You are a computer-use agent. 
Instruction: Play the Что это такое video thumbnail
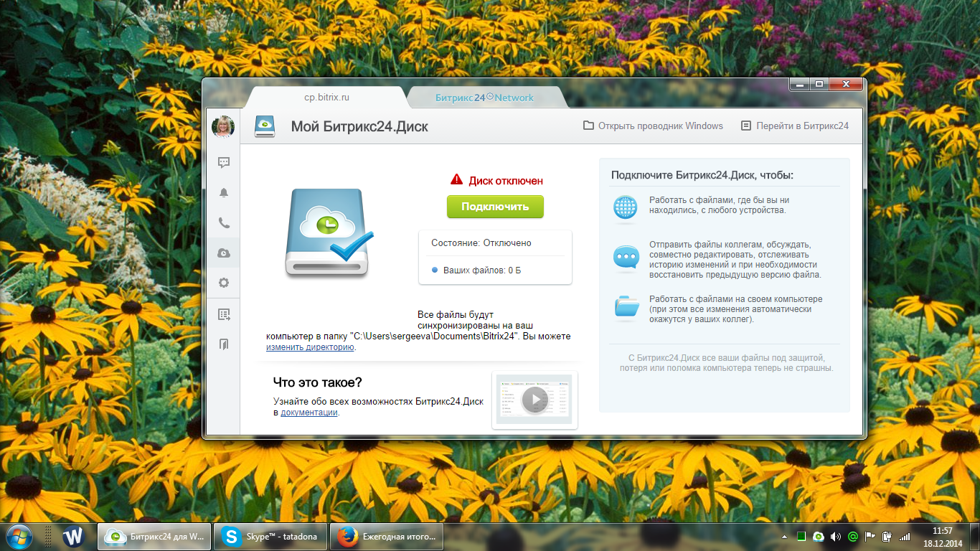534,400
